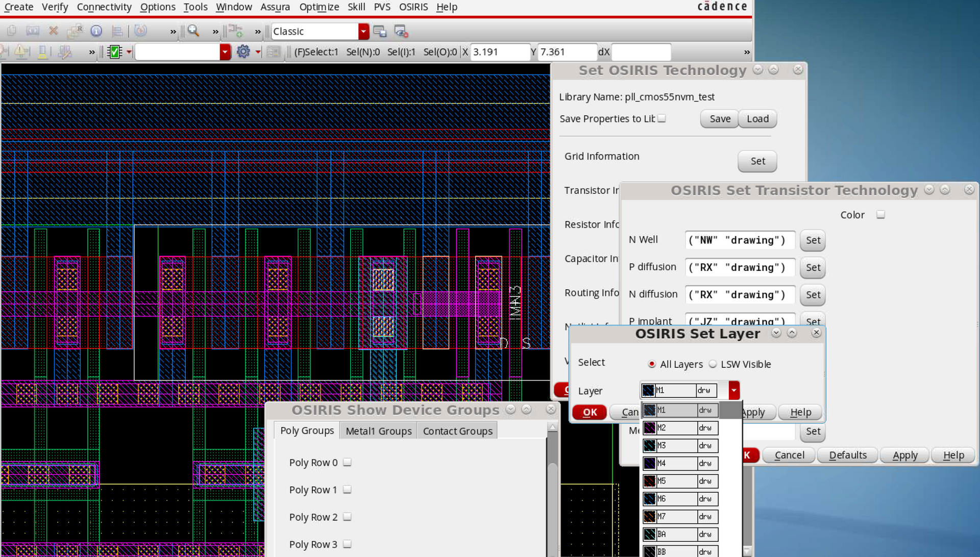Check the Poly Row 2 checkbox
Viewport: 980px width, 557px height.
[x=347, y=517]
